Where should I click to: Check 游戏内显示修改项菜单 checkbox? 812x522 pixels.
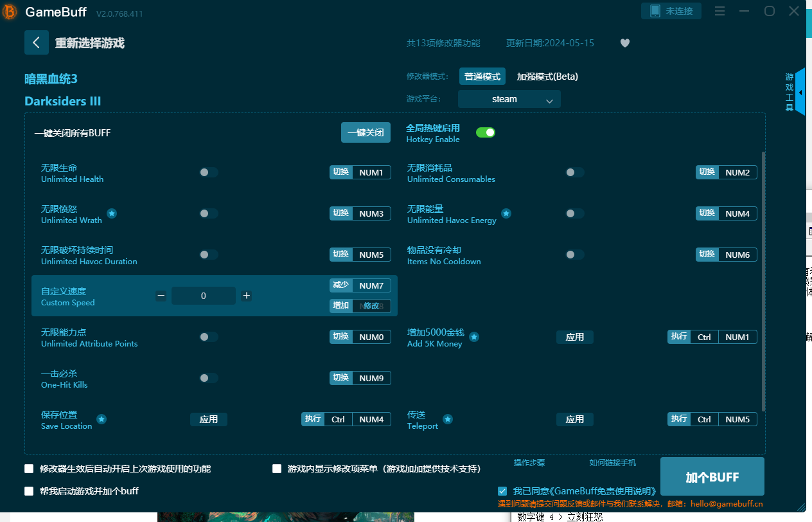[x=277, y=469]
